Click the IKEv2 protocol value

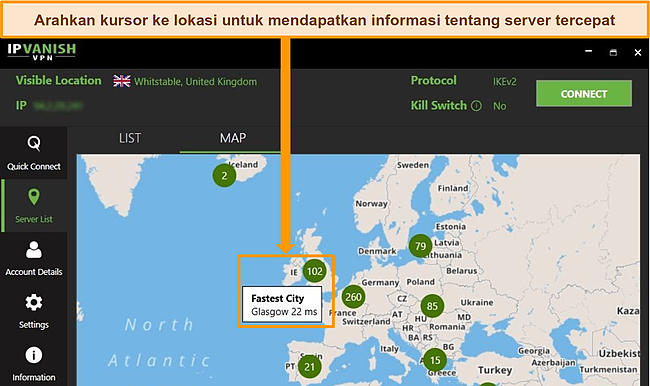coord(504,82)
